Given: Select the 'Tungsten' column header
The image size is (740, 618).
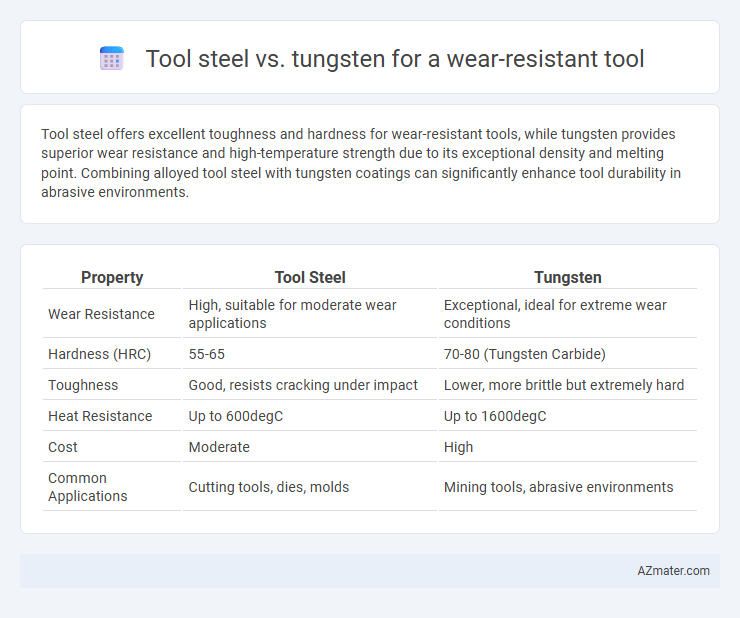Looking at the screenshot, I should point(568,277).
